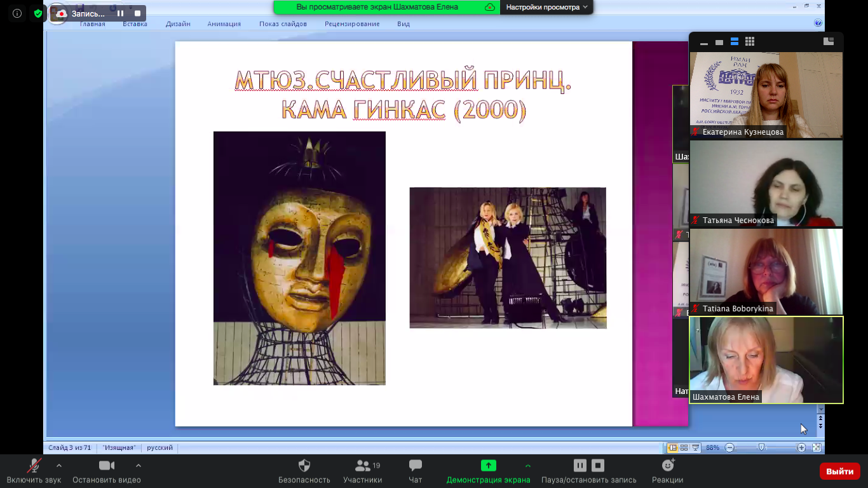
Task: Open the Рецензирование ribbon tab
Action: (352, 24)
